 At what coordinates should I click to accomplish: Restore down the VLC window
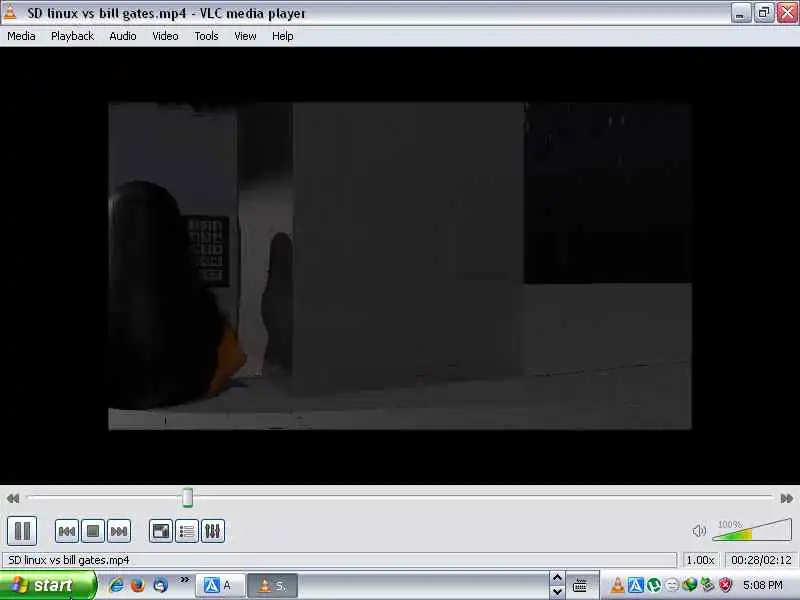(x=764, y=13)
